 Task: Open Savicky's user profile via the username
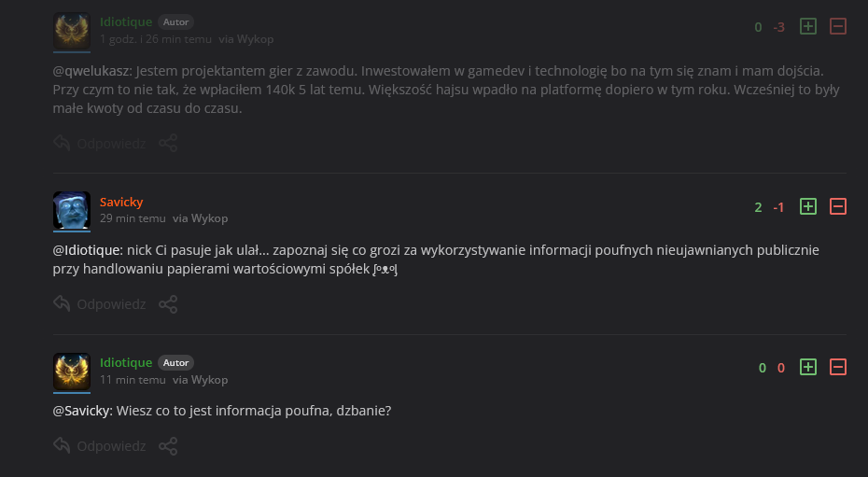click(x=121, y=202)
